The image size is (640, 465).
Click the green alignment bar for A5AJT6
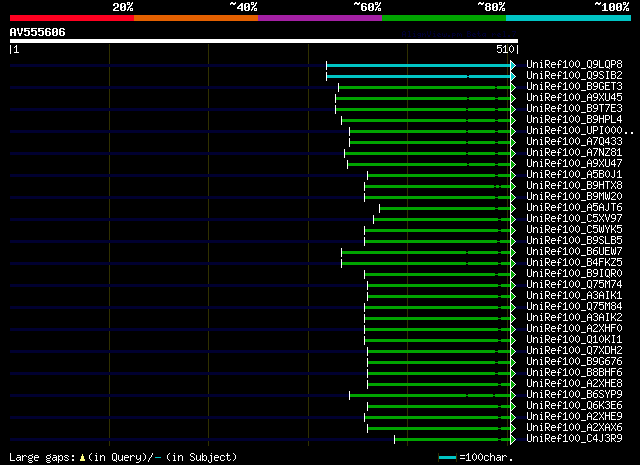(445, 209)
